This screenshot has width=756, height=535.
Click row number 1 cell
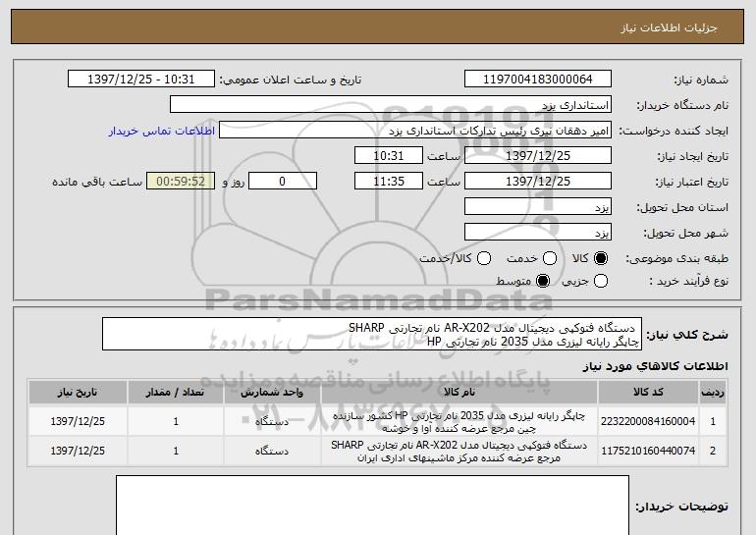pyautogui.click(x=713, y=421)
